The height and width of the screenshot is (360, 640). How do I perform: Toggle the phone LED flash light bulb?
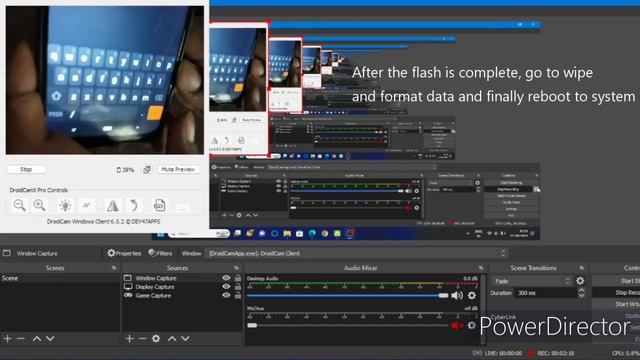coord(65,205)
